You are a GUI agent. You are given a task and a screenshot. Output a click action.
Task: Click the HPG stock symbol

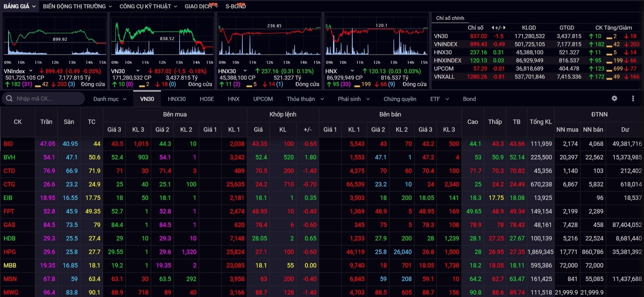10,252
